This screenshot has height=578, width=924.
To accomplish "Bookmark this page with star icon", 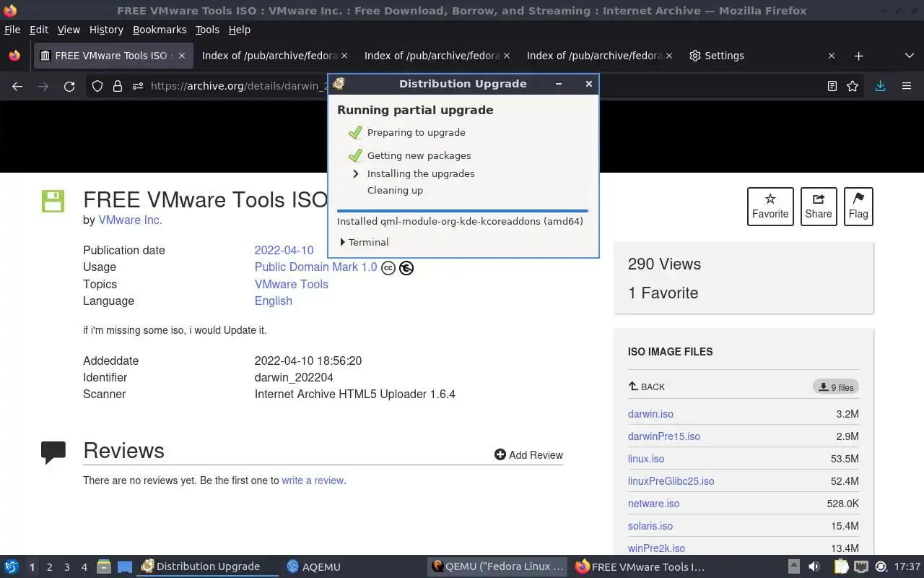I will (853, 86).
